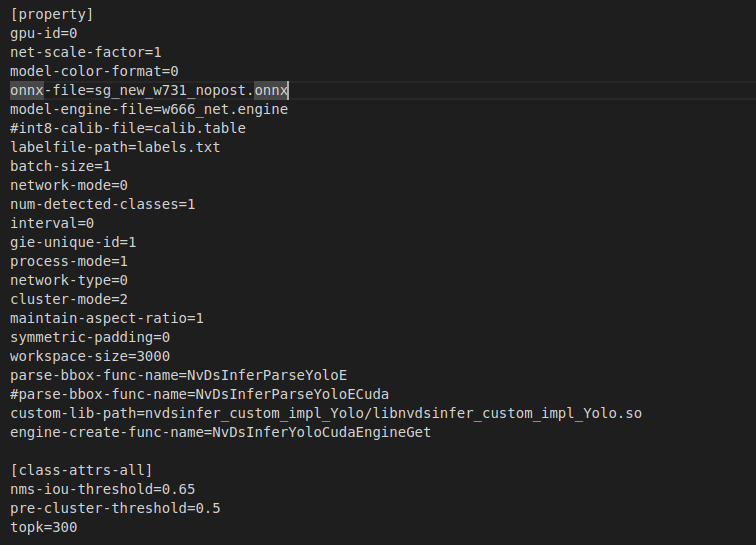Click on model-color-format=0 text
Image resolution: width=756 pixels, height=545 pixels.
pyautogui.click(x=94, y=71)
